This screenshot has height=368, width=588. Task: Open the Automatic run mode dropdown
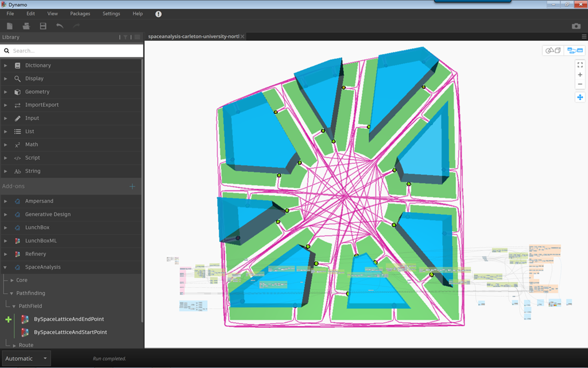(26, 359)
